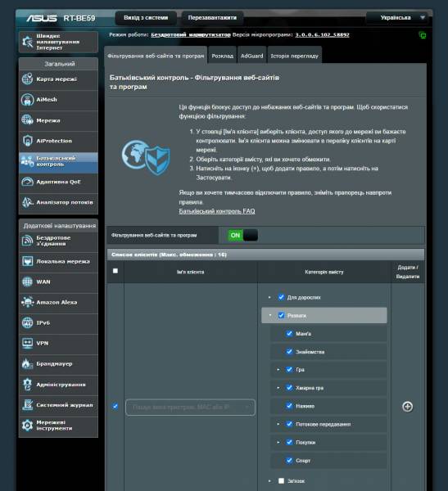Uncheck the Знайомства subcategory
Image resolution: width=448 pixels, height=491 pixels.
[289, 352]
